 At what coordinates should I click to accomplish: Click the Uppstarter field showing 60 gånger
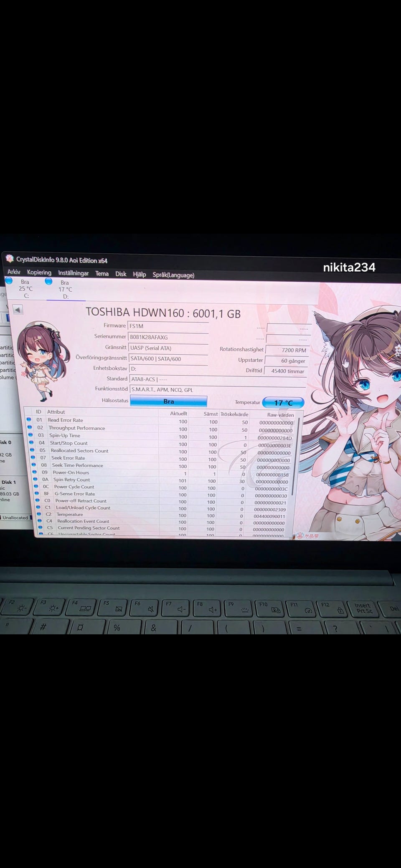tap(286, 361)
